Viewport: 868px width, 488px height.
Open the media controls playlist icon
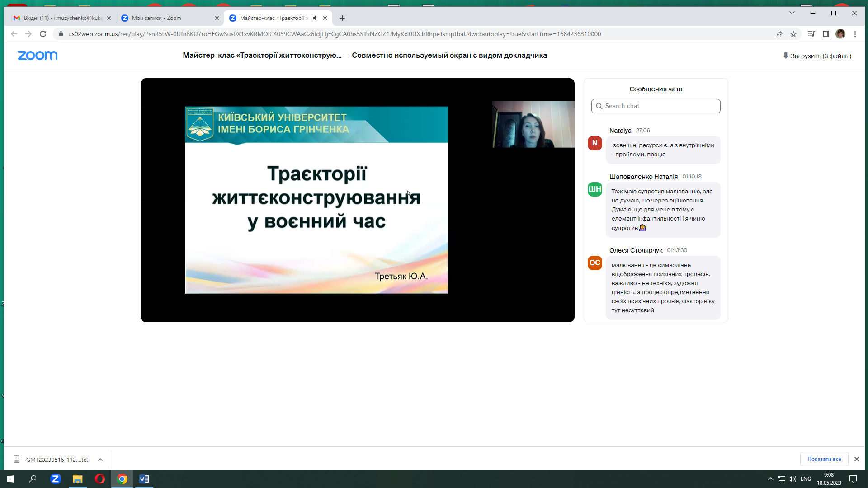click(x=811, y=34)
